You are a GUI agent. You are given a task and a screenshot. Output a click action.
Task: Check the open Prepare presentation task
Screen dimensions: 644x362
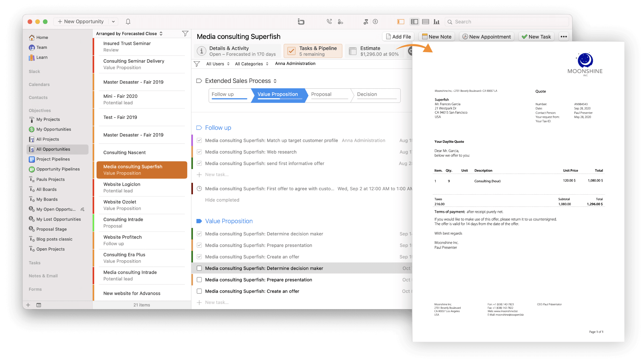click(x=199, y=280)
